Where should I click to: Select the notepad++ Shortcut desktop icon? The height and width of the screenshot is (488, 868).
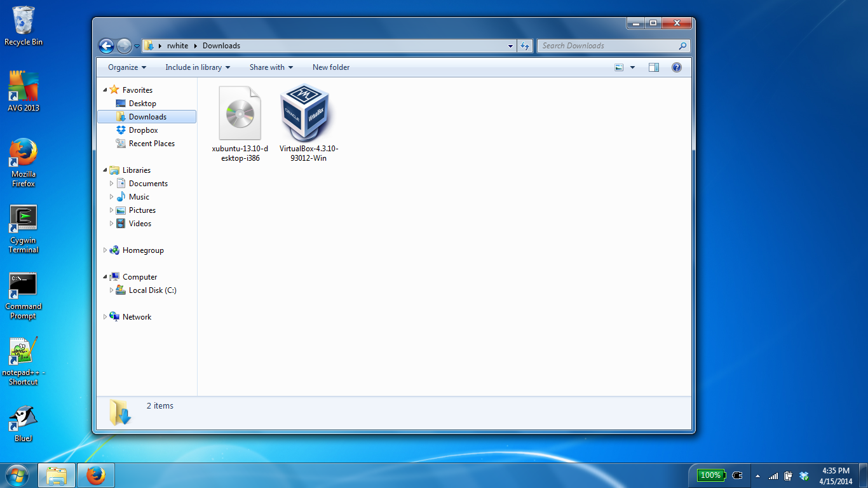click(24, 362)
